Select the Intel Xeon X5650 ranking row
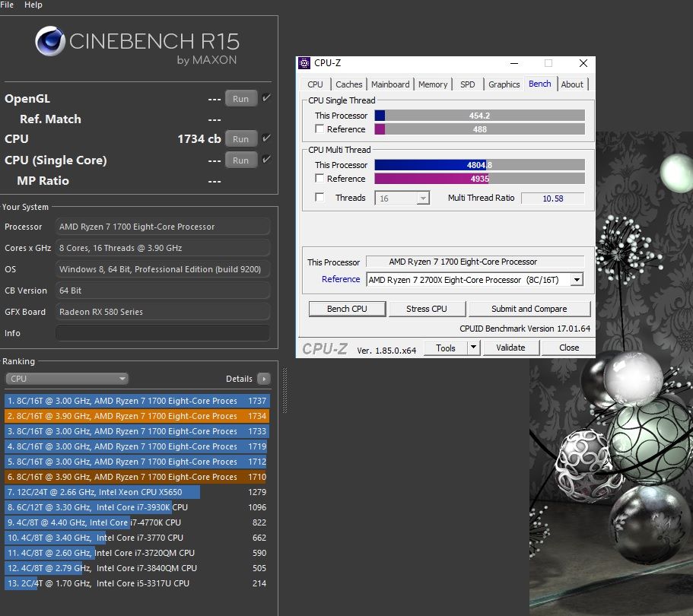The height and width of the screenshot is (616, 693). pos(137,492)
